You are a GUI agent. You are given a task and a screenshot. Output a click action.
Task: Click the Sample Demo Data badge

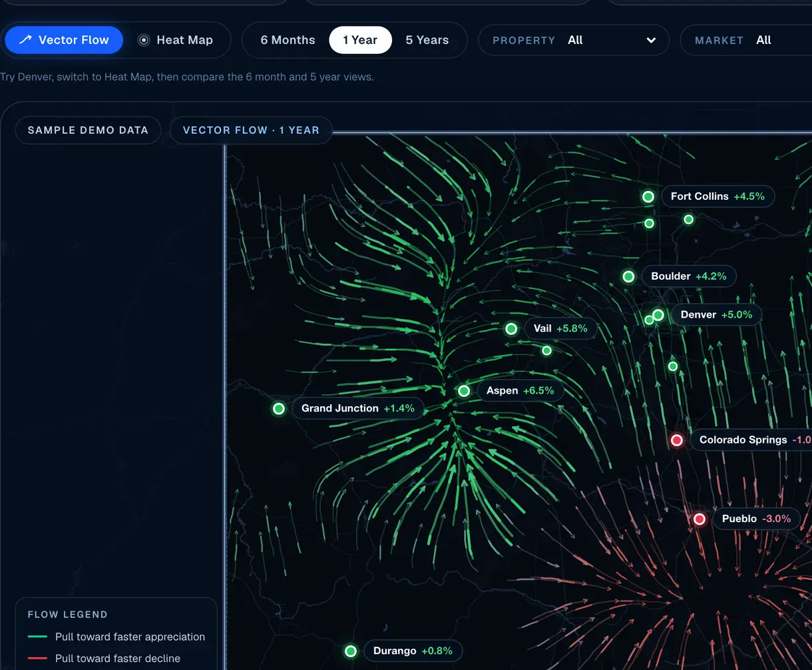[x=88, y=130]
